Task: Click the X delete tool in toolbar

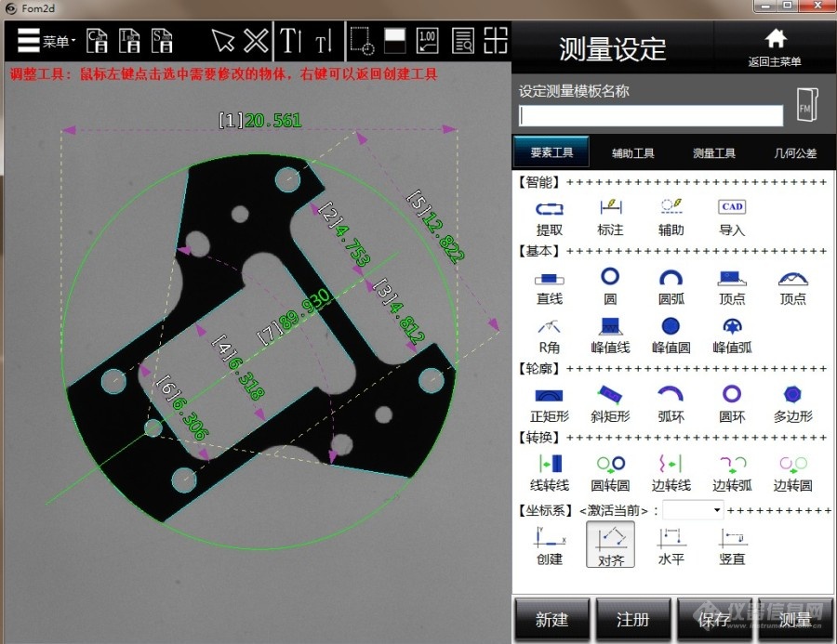Action: [256, 41]
